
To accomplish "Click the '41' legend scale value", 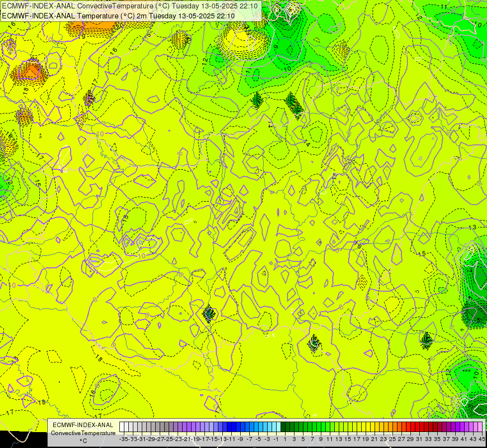I will click(x=464, y=439).
